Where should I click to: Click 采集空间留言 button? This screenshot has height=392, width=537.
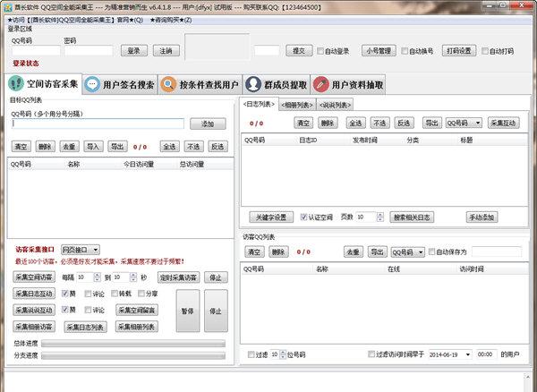[137, 311]
